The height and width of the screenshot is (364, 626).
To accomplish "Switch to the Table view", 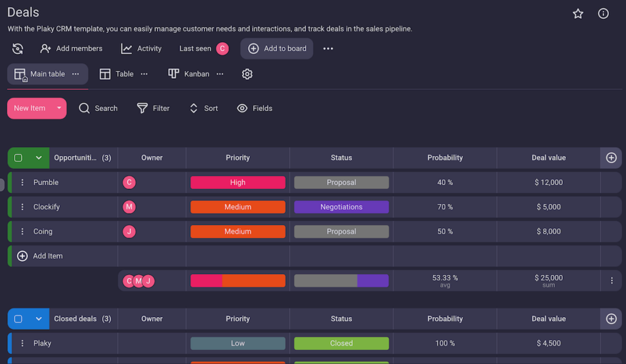I will point(125,73).
